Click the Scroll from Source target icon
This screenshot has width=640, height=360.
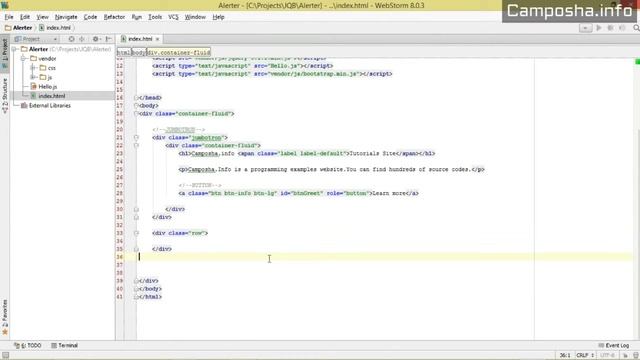pos(71,39)
